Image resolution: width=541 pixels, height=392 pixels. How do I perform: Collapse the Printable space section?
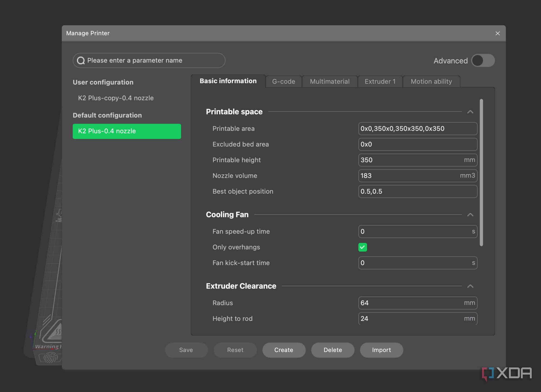point(470,112)
